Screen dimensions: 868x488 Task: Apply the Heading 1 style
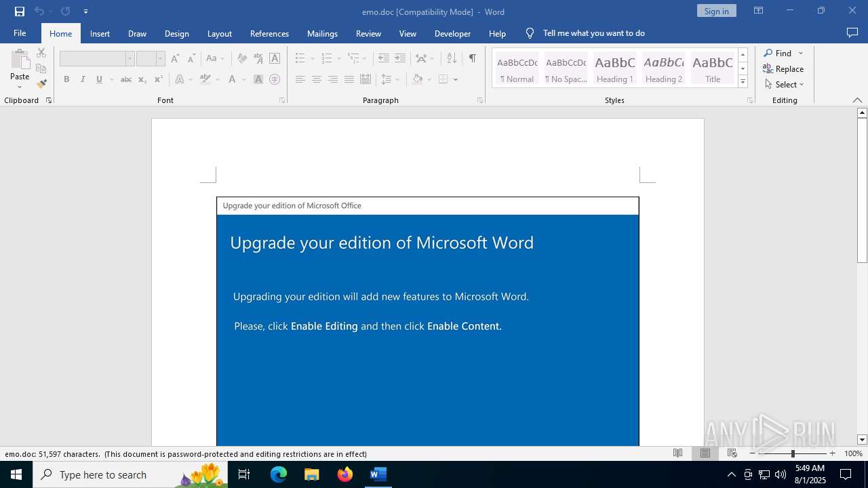pos(615,68)
